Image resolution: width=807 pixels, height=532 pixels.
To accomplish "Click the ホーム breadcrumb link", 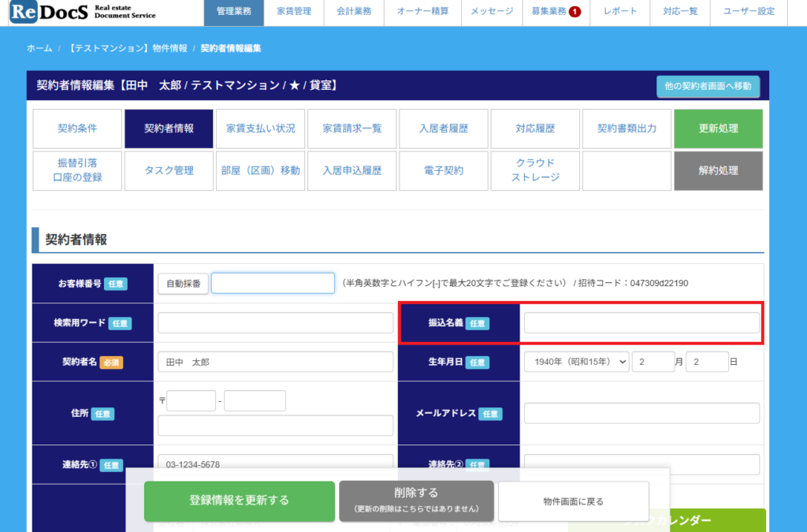I will click(x=39, y=48).
